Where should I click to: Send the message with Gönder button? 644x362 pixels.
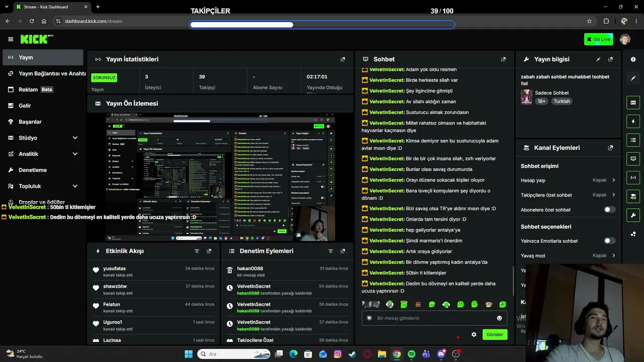[495, 334]
